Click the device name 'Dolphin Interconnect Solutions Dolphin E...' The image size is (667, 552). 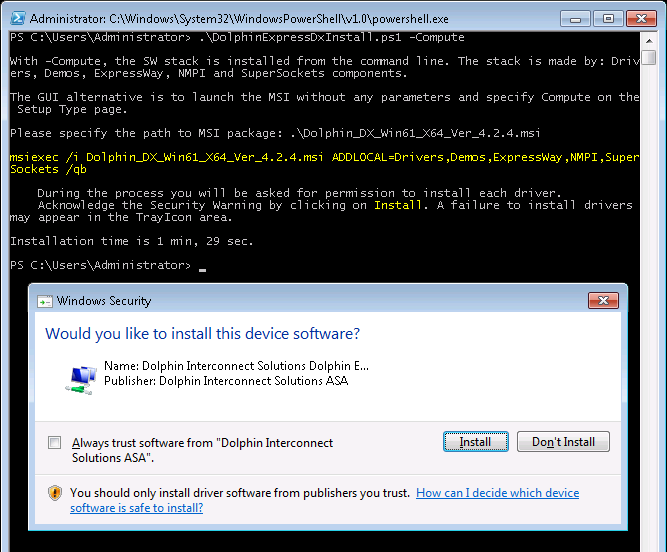coord(255,366)
